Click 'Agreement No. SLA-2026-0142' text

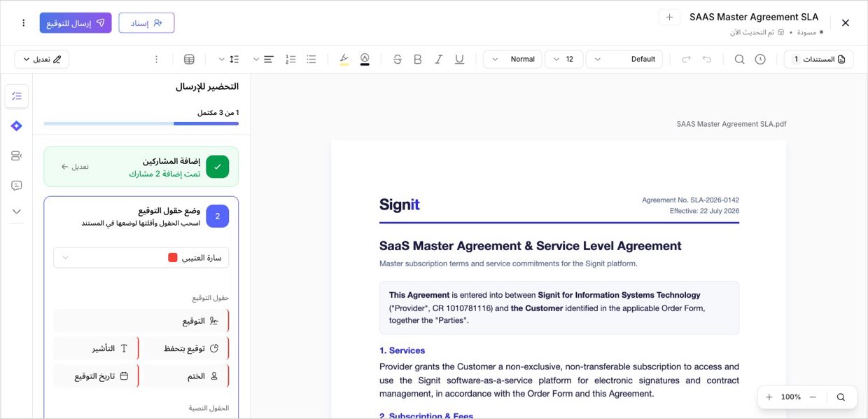coord(690,200)
